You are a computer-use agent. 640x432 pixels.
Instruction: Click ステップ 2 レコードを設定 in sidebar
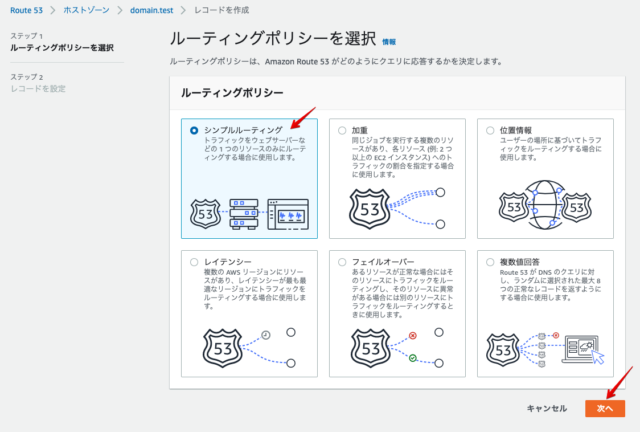(x=38, y=83)
